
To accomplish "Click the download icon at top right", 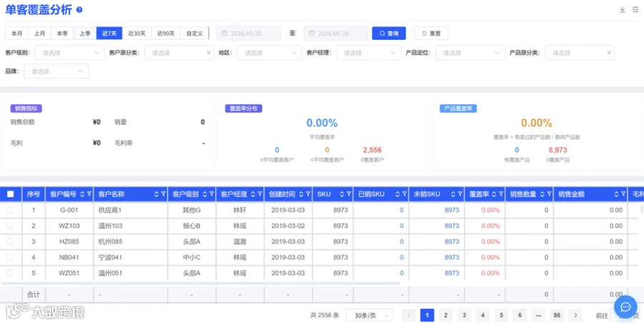I will pos(623,10).
